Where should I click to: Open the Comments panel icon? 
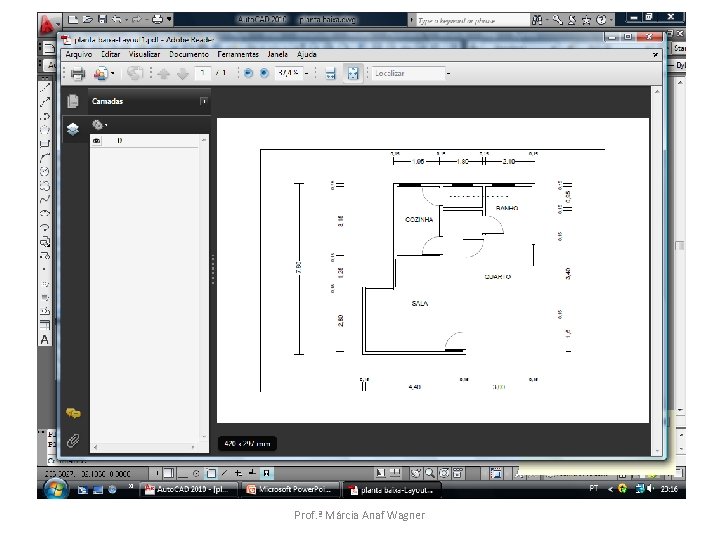pos(73,413)
